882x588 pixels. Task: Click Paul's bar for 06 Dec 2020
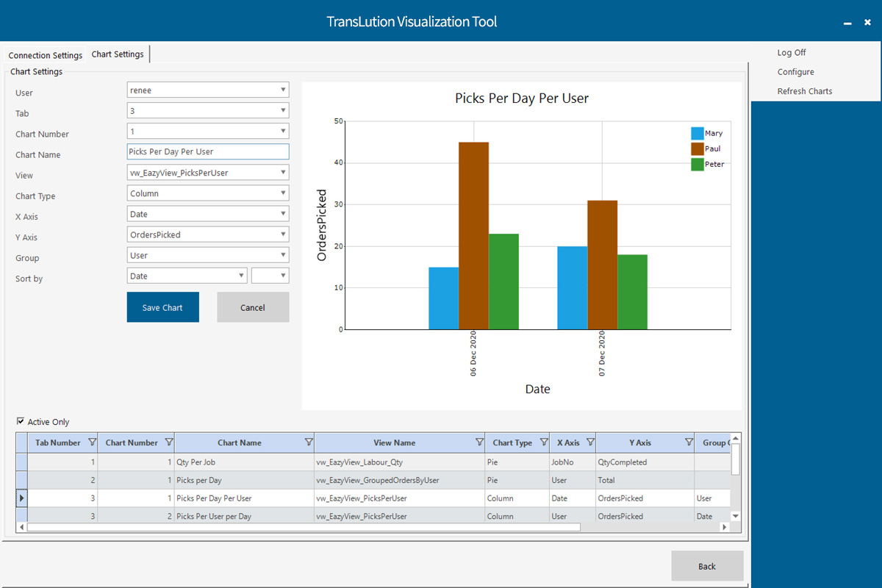473,235
